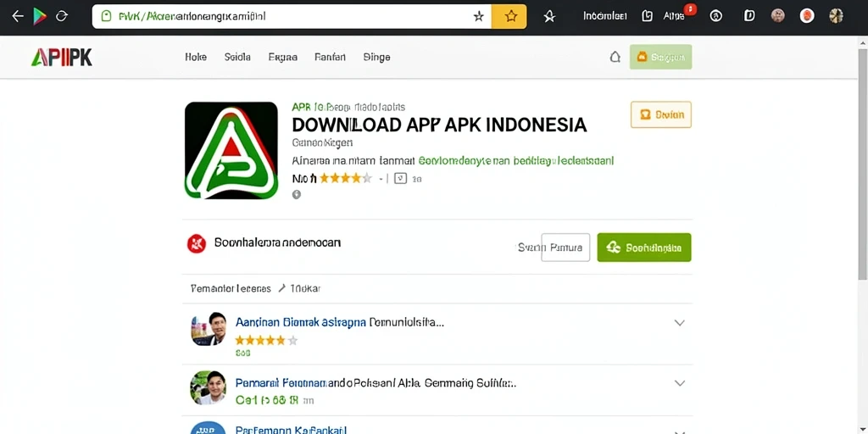Go back with the browser back arrow
868x434 pixels.
[x=18, y=16]
